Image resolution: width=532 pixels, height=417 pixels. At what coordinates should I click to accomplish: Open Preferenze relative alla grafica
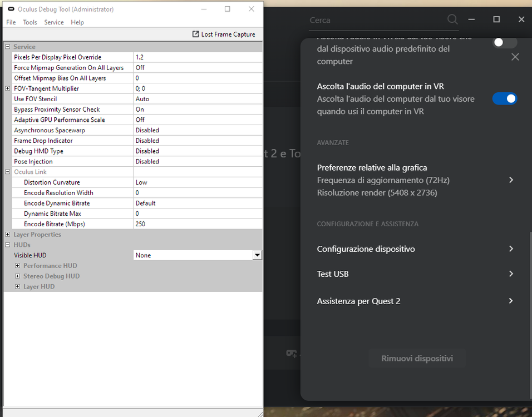pos(416,180)
